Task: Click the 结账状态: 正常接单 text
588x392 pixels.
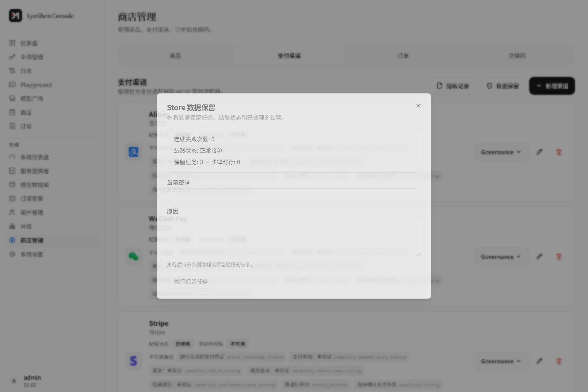Action: click(198, 150)
